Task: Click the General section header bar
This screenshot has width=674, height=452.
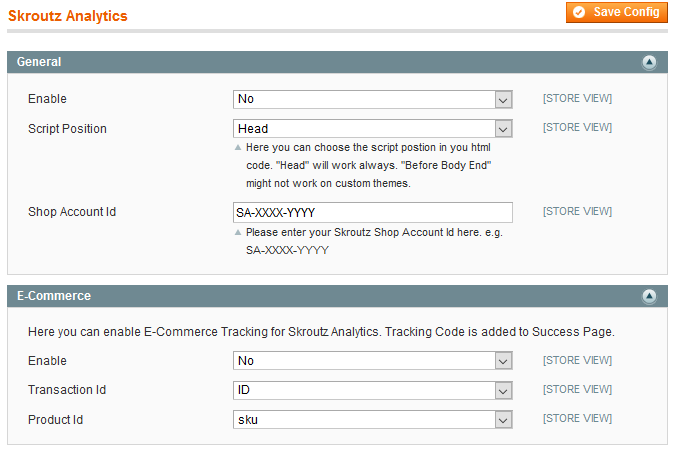Action: coord(337,62)
